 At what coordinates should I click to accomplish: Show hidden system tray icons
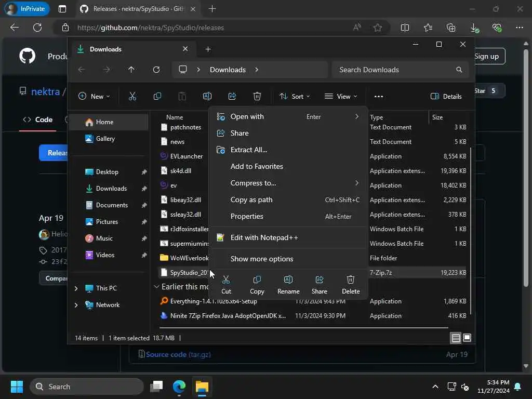point(435,387)
